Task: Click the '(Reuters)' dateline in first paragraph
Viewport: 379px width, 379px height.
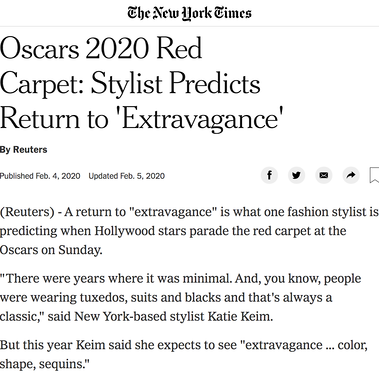Action: 27,212
